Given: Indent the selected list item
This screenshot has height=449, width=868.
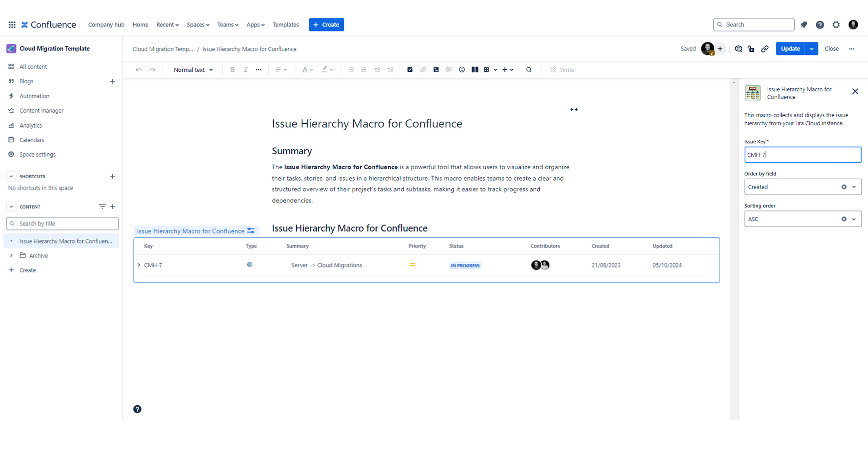Looking at the screenshot, I should click(390, 70).
